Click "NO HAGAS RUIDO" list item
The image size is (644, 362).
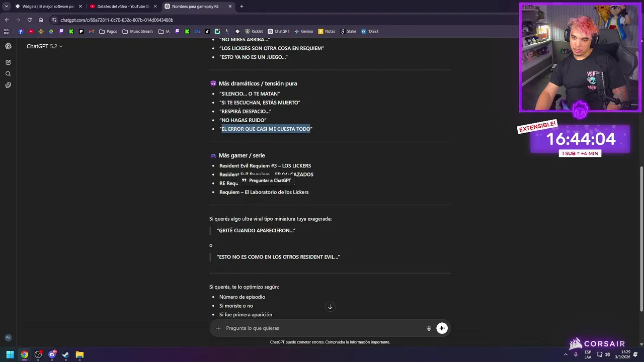tap(243, 120)
